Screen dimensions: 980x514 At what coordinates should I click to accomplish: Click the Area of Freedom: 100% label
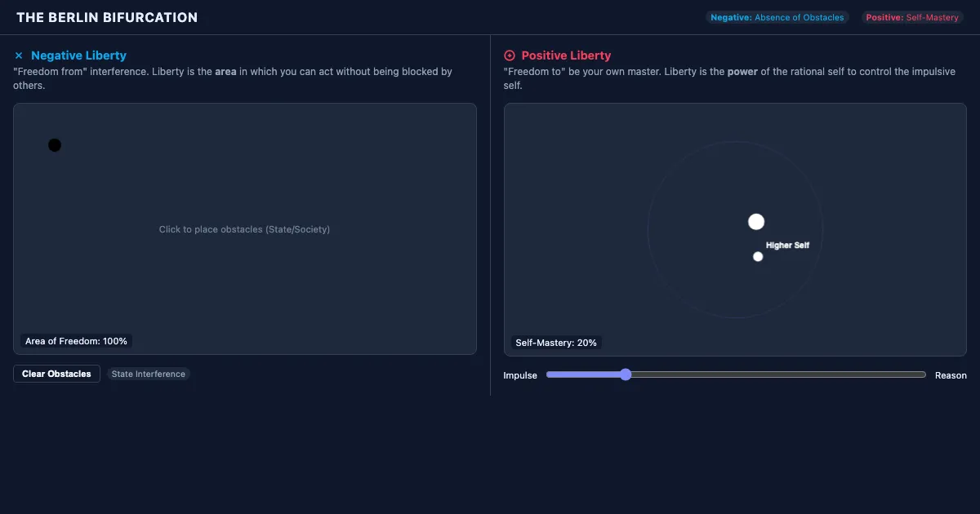[76, 341]
